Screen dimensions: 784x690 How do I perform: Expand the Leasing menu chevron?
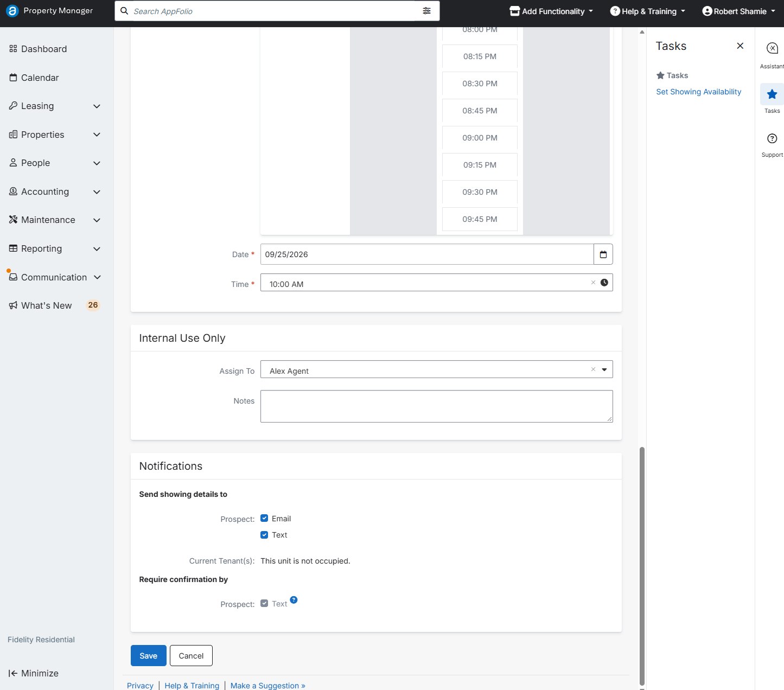click(97, 106)
